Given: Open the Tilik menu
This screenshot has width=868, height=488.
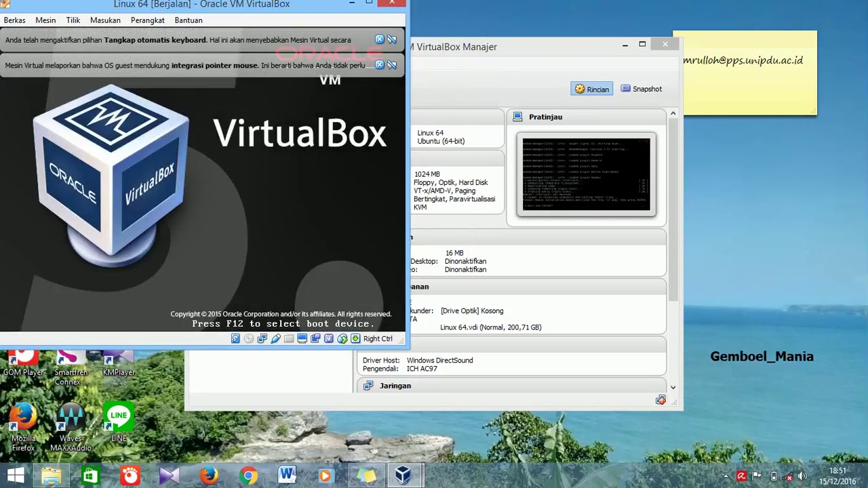Looking at the screenshot, I should coord(73,20).
